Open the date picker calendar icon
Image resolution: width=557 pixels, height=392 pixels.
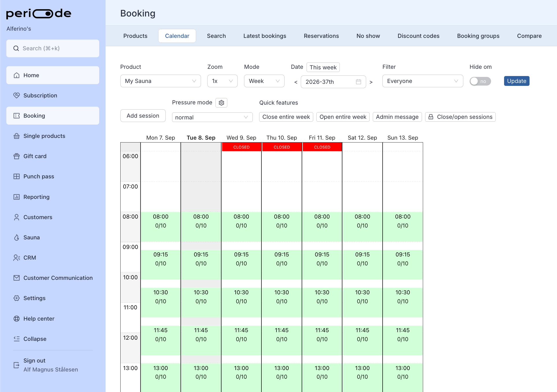tap(359, 82)
